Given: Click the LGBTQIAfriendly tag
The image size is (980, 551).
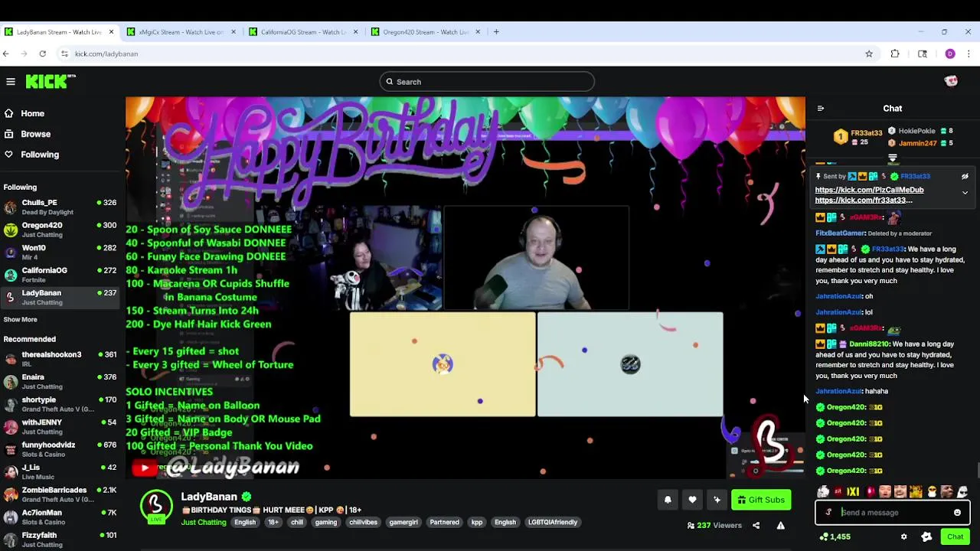Looking at the screenshot, I should click(x=553, y=522).
